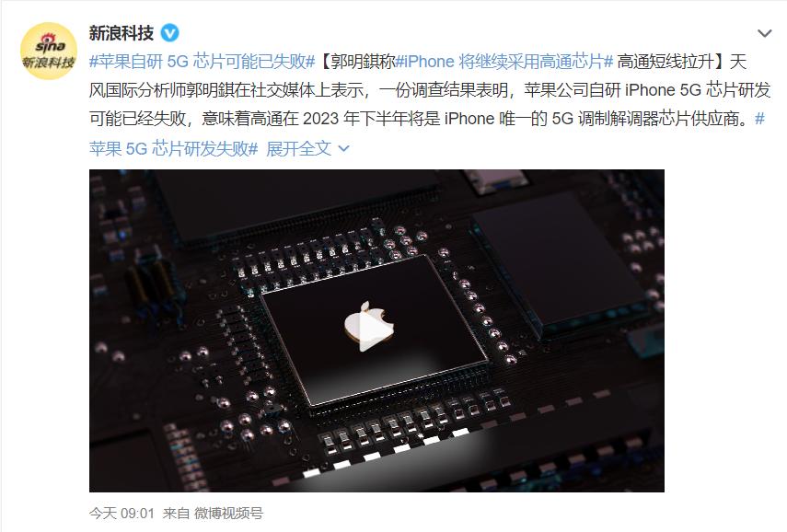Click the post body text about 郭明錤

coord(430,104)
